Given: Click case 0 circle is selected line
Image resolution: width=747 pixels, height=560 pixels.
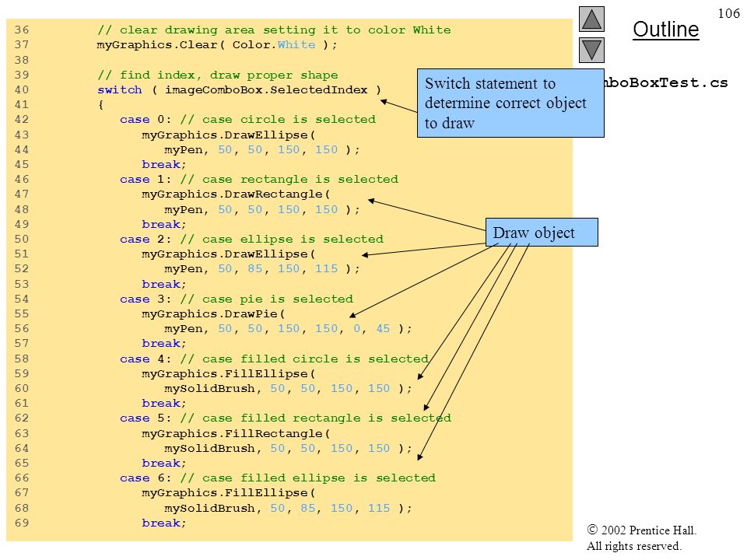Looking at the screenshot, I should (247, 120).
